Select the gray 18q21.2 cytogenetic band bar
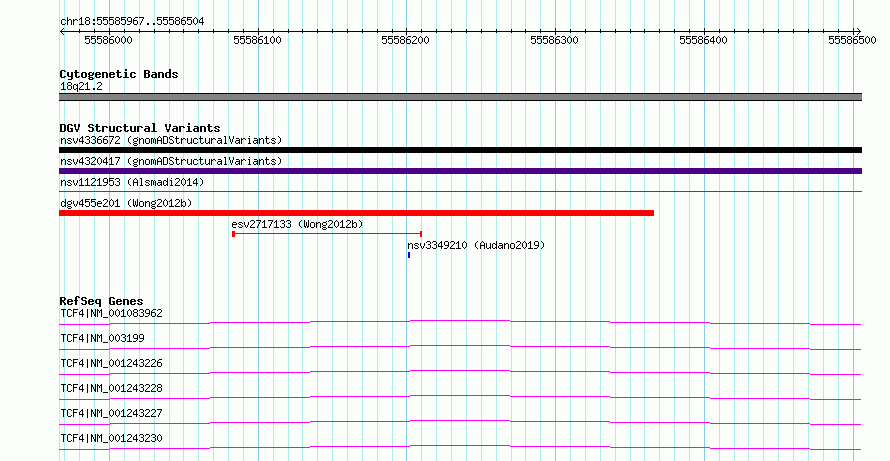 pos(460,97)
